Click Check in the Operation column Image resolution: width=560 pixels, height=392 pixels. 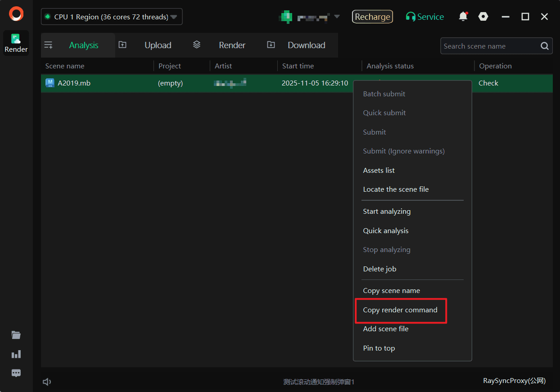pos(488,83)
